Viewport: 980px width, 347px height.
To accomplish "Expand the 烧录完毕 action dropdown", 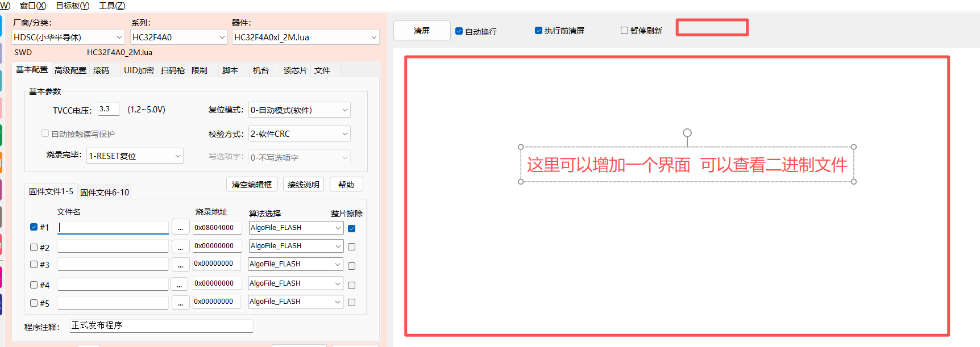I will pyautogui.click(x=135, y=156).
